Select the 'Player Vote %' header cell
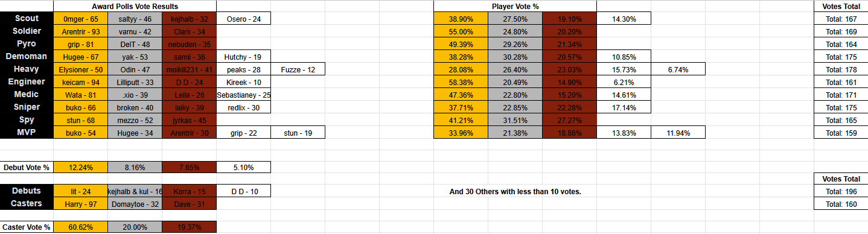Screen dimensions: 868x234 coord(515,6)
